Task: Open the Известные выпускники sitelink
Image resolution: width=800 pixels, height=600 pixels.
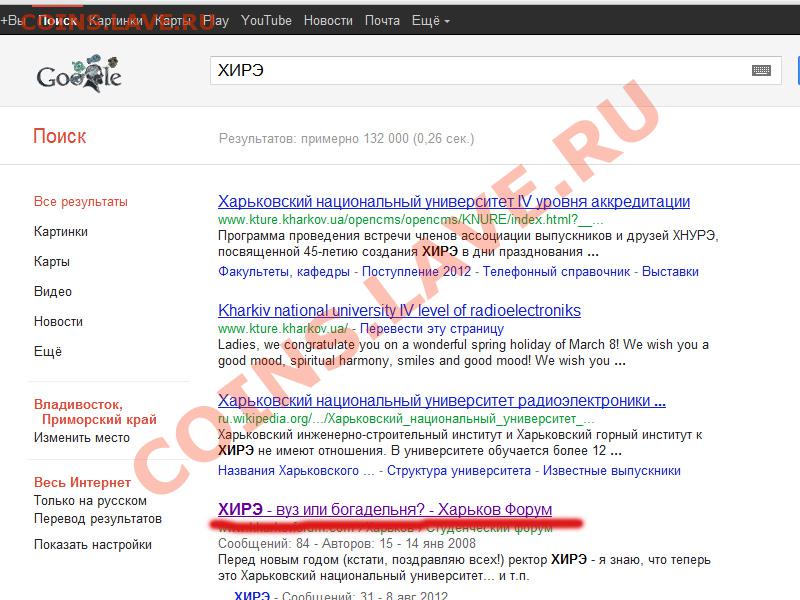Action: coord(612,470)
